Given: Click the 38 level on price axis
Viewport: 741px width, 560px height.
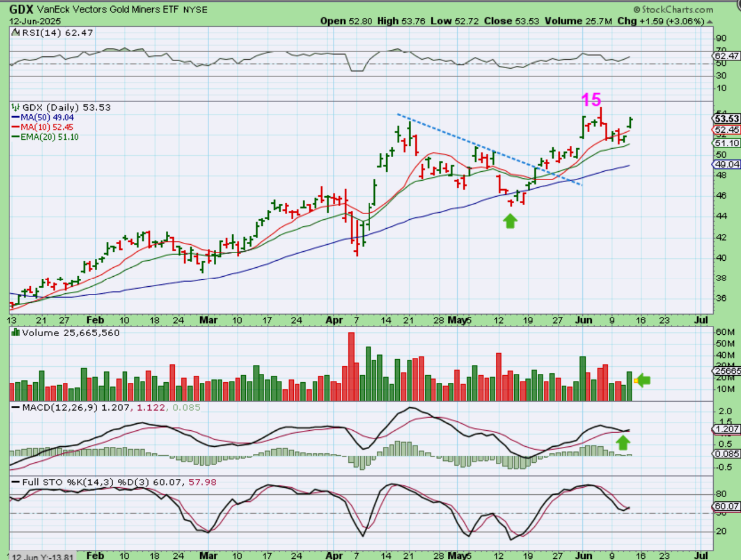Looking at the screenshot, I should (721, 279).
